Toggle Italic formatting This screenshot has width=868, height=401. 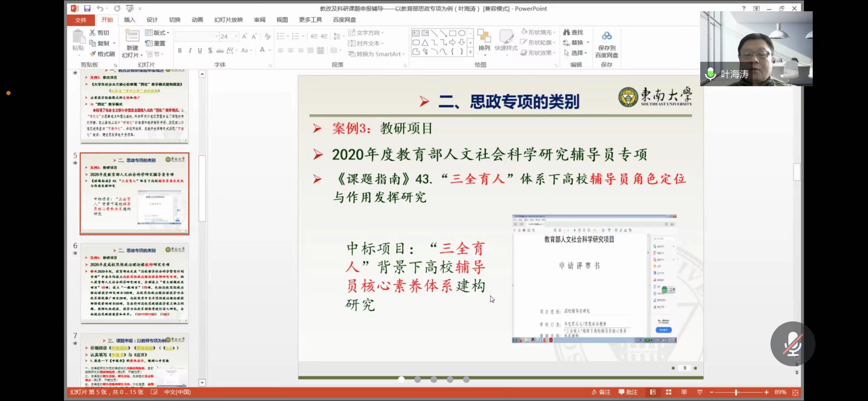[x=190, y=50]
